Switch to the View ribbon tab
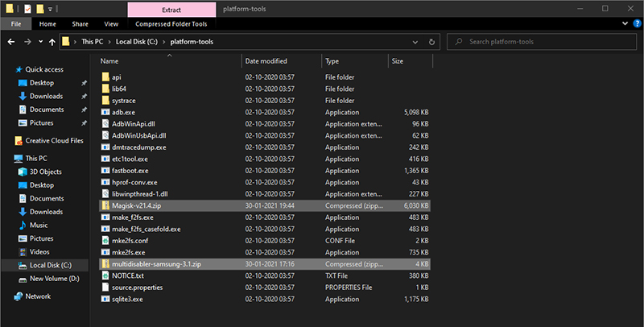Viewport: 644px width, 327px height. point(111,24)
